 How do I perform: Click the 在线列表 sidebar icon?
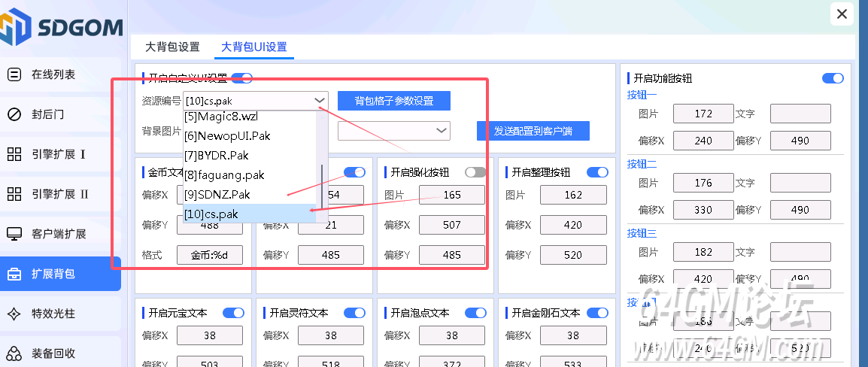[14, 74]
